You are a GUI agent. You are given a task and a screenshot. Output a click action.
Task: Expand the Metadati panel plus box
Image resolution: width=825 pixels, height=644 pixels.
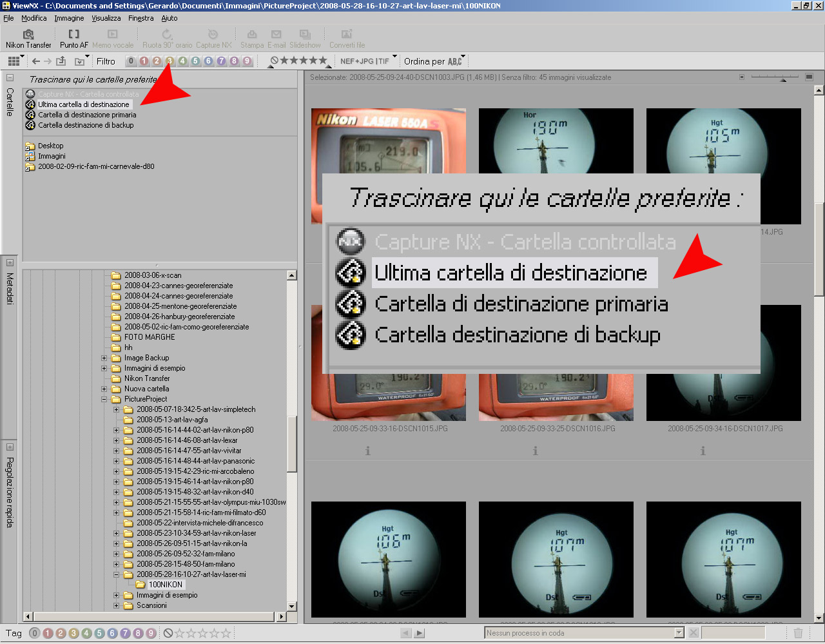[10, 263]
